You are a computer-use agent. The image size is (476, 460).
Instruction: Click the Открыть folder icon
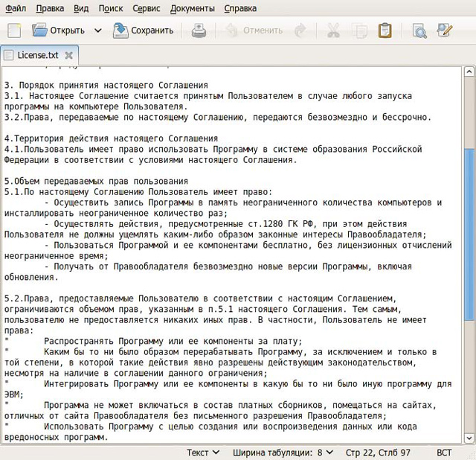pos(39,30)
